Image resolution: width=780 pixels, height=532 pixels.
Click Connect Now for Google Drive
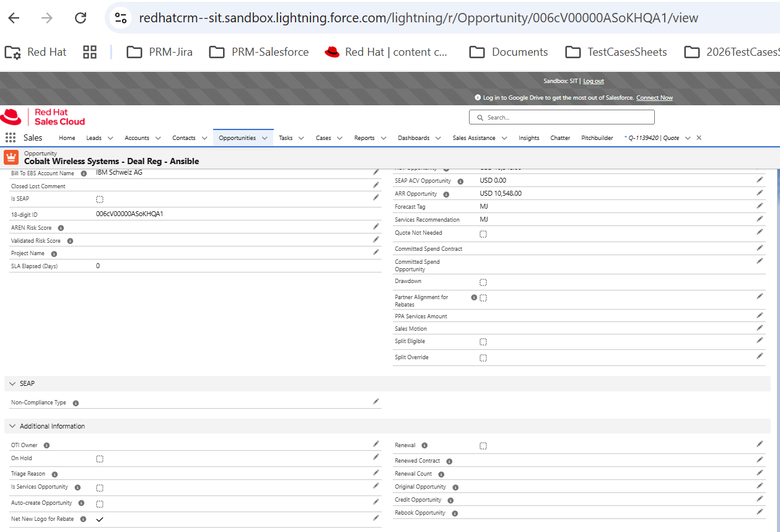coord(654,98)
